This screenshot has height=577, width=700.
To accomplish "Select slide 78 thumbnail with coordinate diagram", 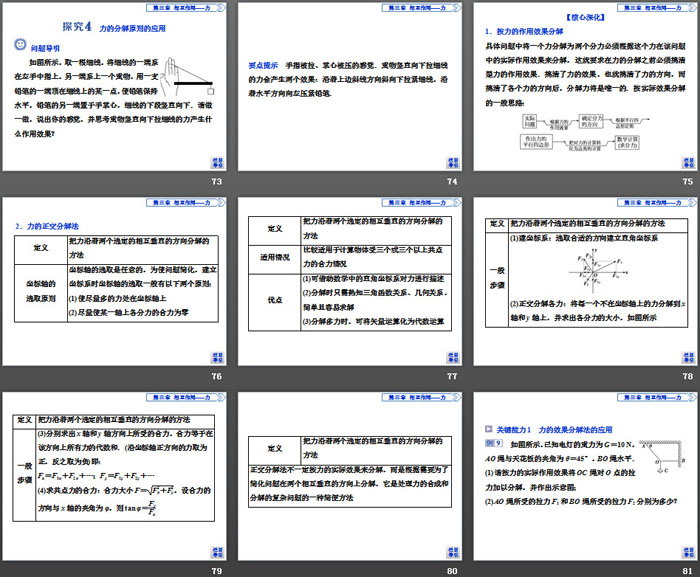I will tap(585, 282).
